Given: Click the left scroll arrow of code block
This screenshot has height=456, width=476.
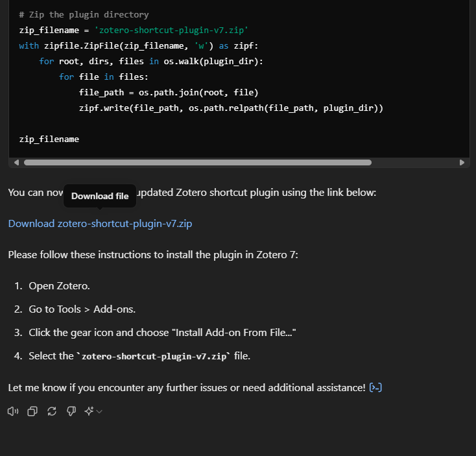Looking at the screenshot, I should (16, 163).
